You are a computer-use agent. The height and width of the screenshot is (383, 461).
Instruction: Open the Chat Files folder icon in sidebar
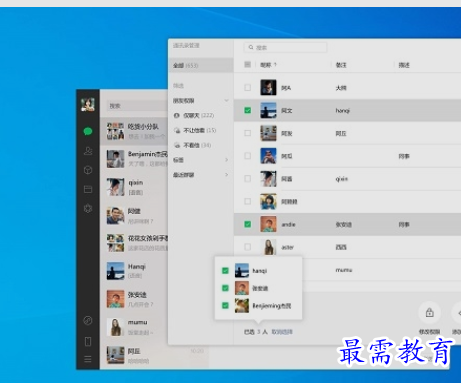pyautogui.click(x=88, y=189)
